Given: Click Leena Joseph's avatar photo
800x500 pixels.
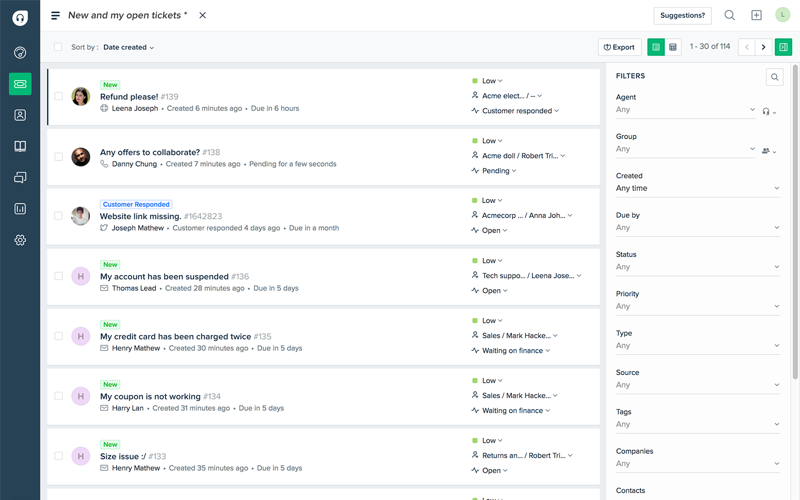Looking at the screenshot, I should click(81, 96).
